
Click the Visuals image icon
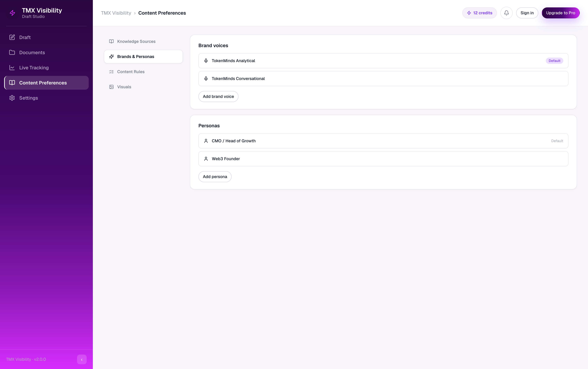tap(111, 87)
